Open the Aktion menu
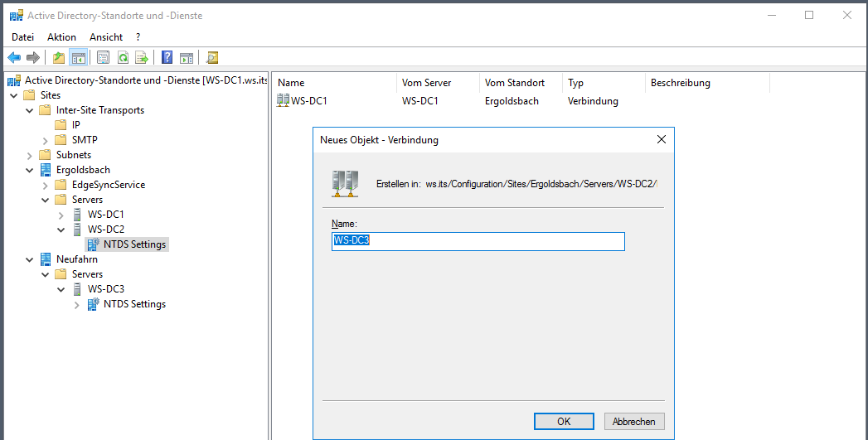The width and height of the screenshot is (868, 440). point(61,37)
